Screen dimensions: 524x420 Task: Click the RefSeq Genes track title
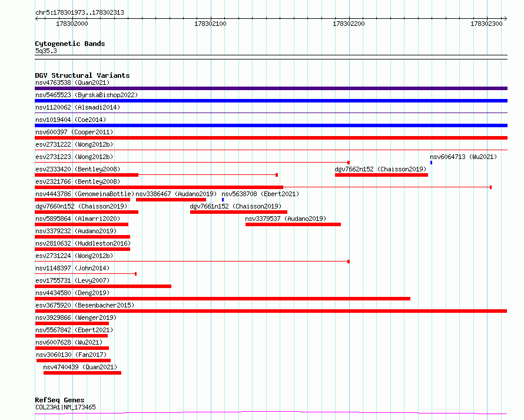click(59, 400)
